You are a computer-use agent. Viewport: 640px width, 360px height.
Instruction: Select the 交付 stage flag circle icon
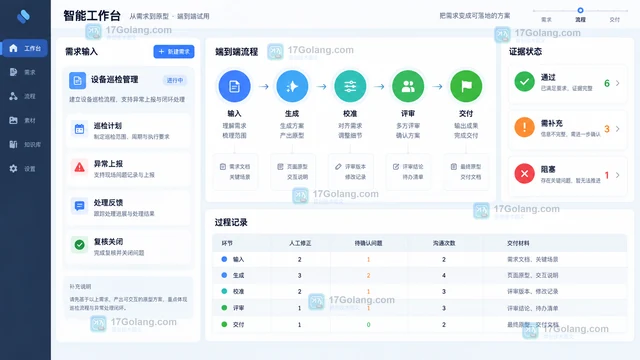pos(466,86)
